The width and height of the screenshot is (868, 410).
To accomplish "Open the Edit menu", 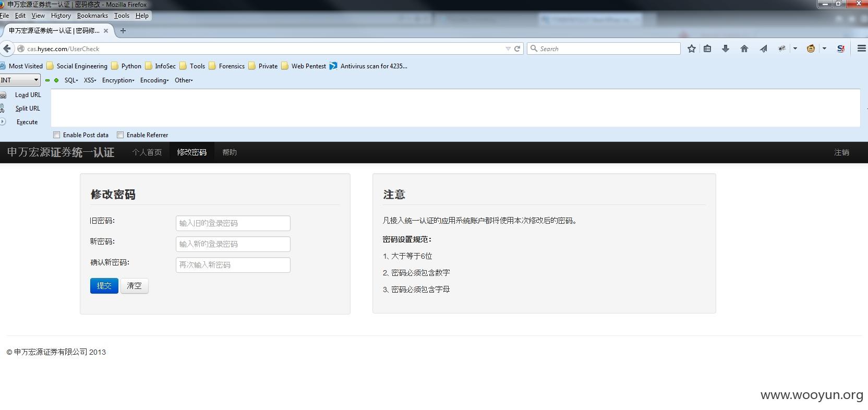I will pyautogui.click(x=20, y=16).
